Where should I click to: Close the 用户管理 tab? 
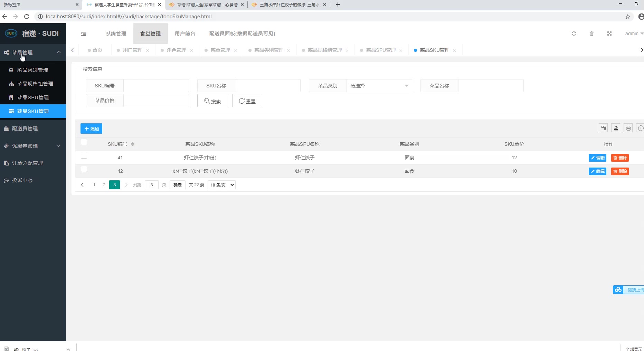tap(148, 50)
